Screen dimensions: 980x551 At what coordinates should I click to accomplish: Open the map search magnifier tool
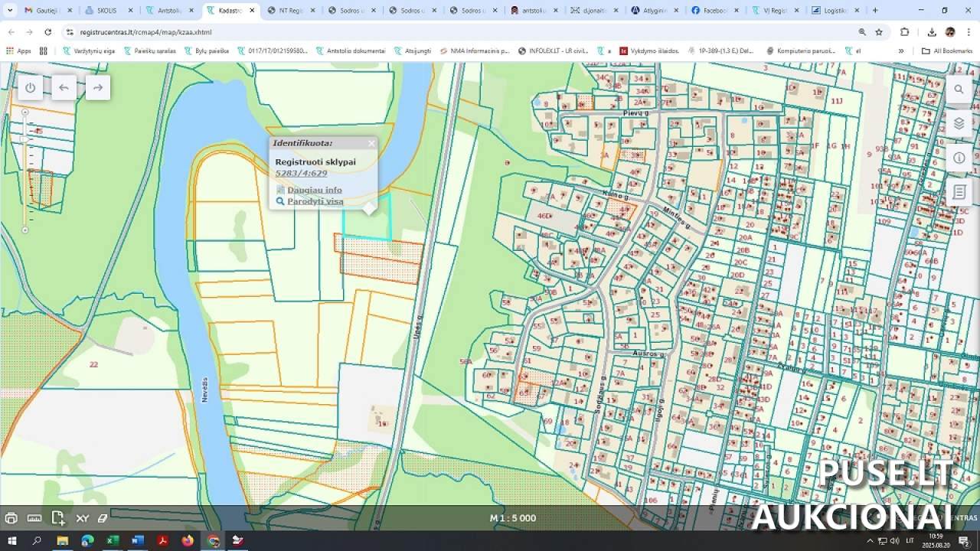pyautogui.click(x=959, y=89)
